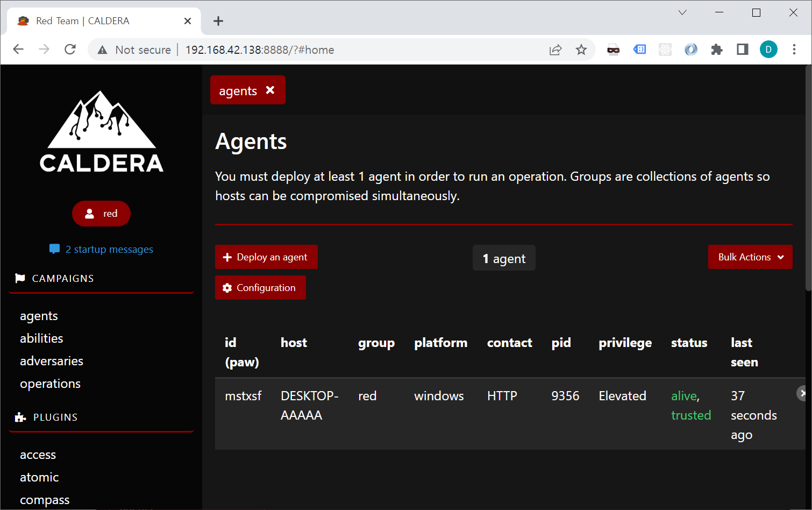Remove agent mstxsf with row X icon

(801, 393)
